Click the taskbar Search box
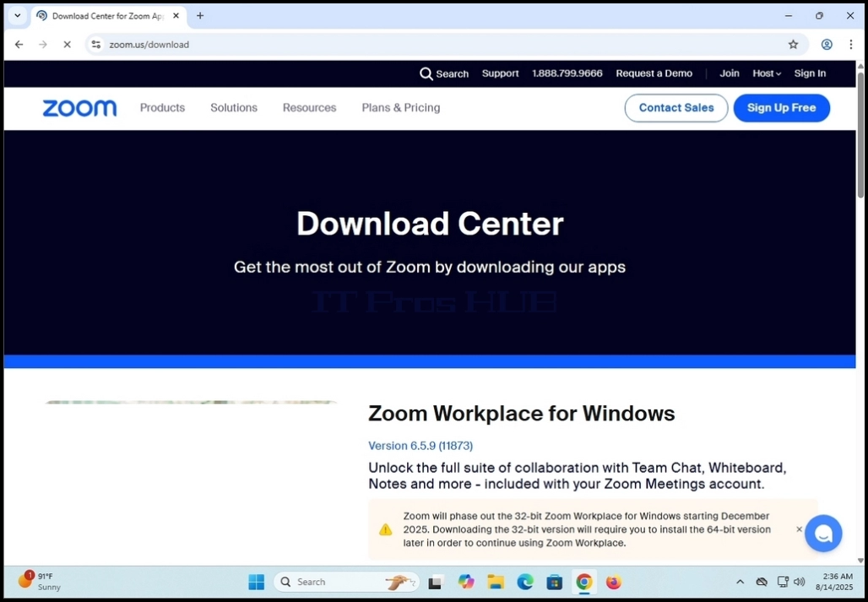Image resolution: width=868 pixels, height=602 pixels. point(346,582)
